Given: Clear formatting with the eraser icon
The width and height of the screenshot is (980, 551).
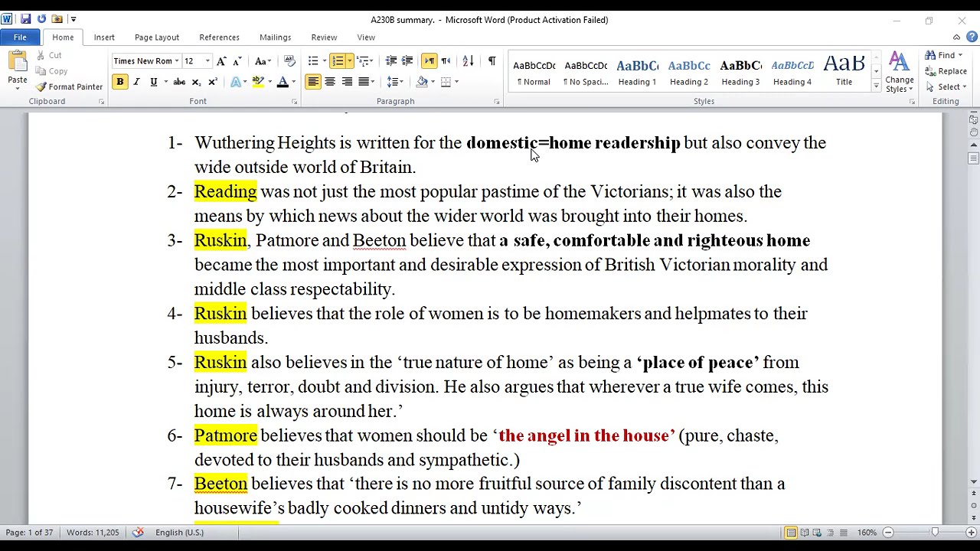Looking at the screenshot, I should click(289, 61).
